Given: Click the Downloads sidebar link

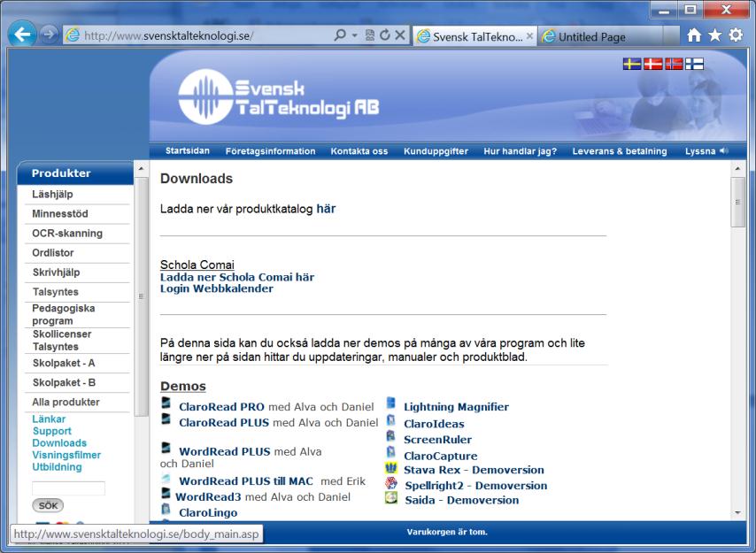Looking at the screenshot, I should tap(59, 442).
